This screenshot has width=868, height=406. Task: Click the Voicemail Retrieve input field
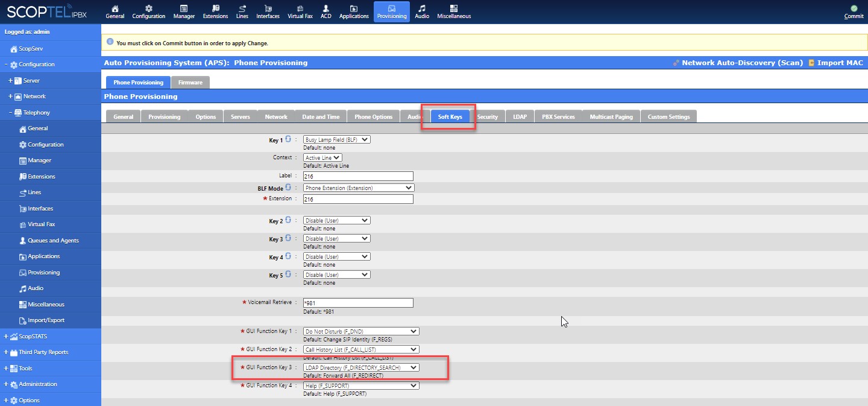click(x=358, y=303)
